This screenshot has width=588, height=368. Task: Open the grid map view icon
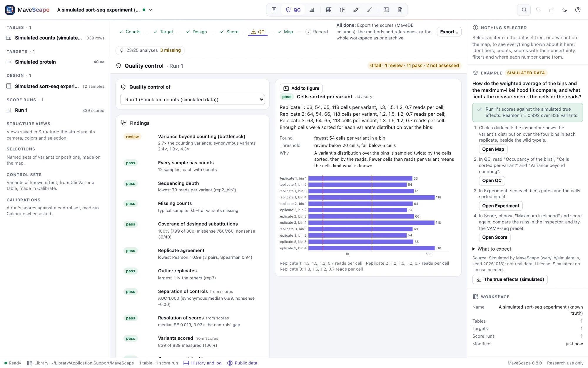[x=329, y=10]
